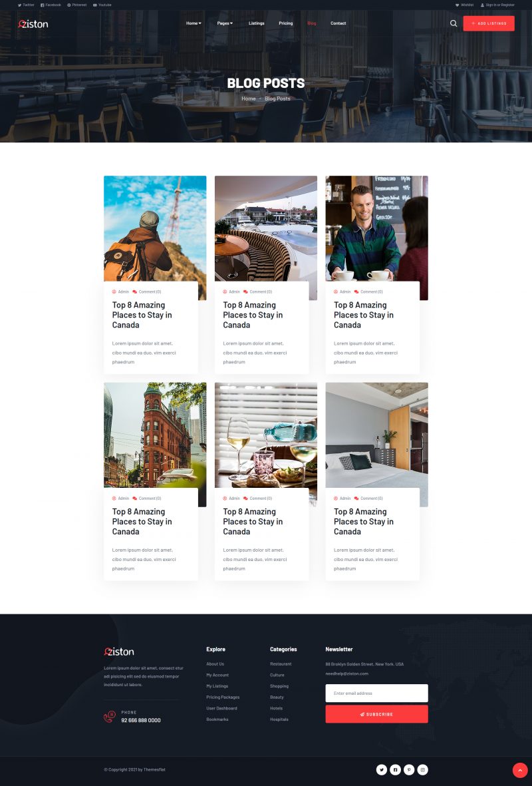Click the Facebook icon in footer
532x786 pixels.
[x=395, y=770]
